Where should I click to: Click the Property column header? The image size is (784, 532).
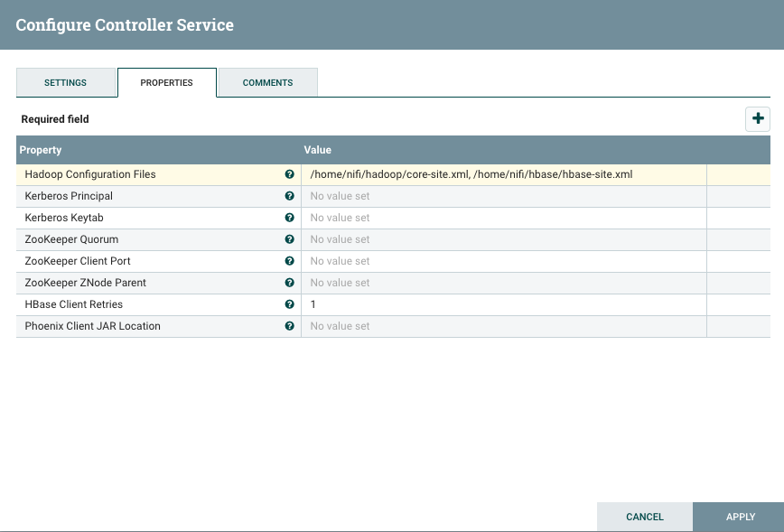(158, 150)
